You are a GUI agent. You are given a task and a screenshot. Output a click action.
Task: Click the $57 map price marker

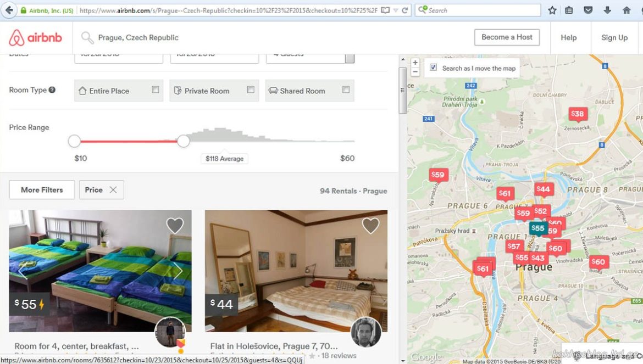click(x=514, y=246)
